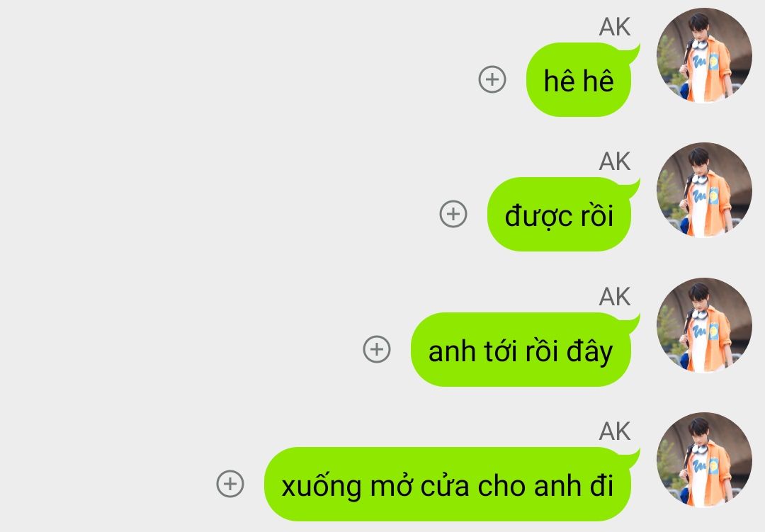Screen dimensions: 765x532
Task: Tap the word "rồi" in the second message
Action: [x=590, y=215]
